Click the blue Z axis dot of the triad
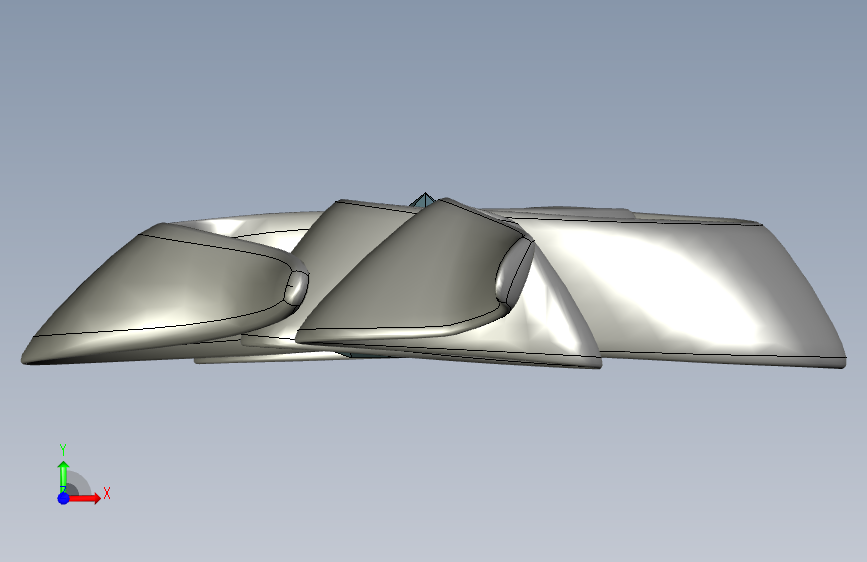867x562 pixels. pos(64,498)
